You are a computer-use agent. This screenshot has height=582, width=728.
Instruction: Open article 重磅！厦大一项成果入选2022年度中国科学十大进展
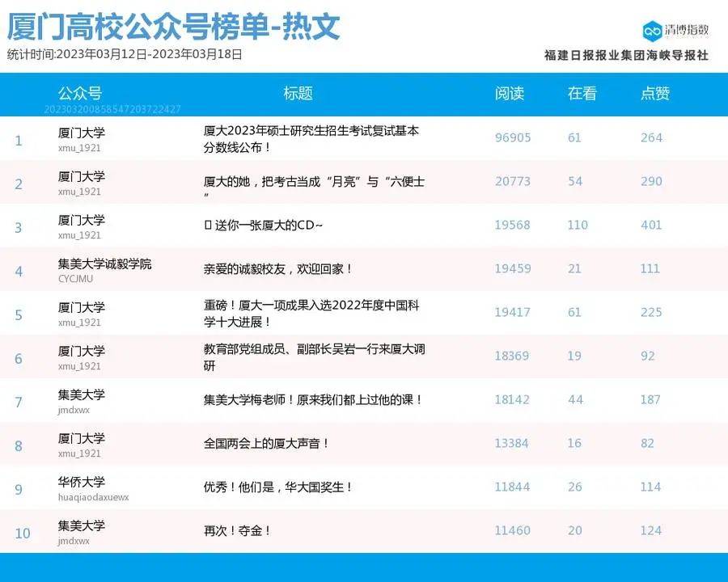point(311,314)
